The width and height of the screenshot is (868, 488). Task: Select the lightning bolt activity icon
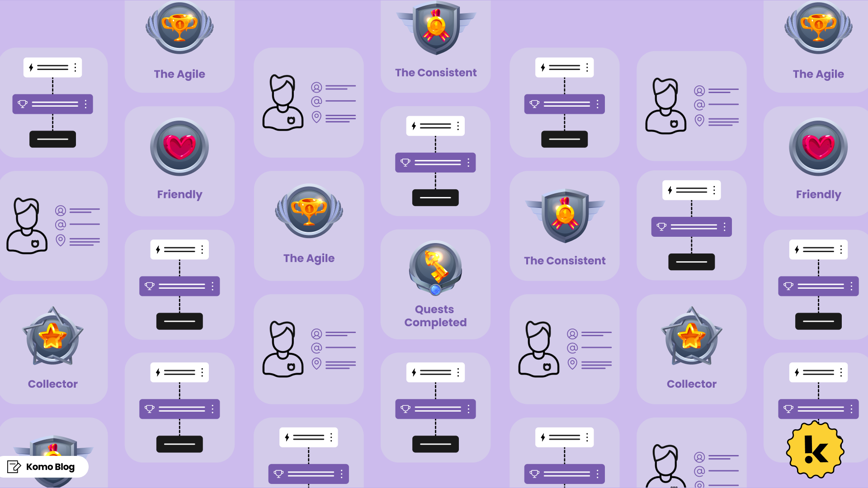[x=32, y=67]
